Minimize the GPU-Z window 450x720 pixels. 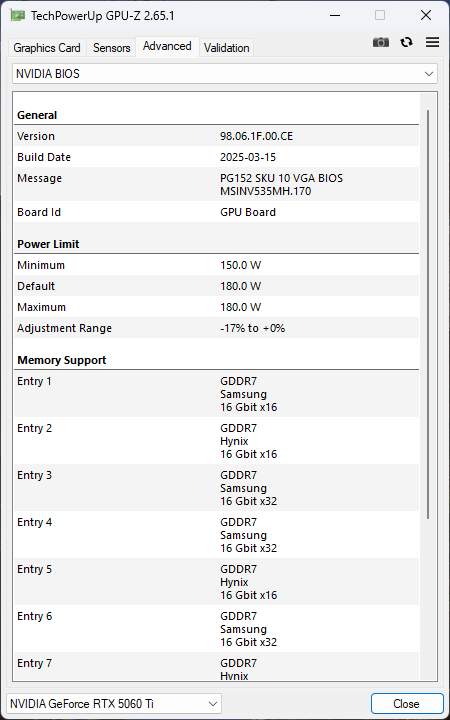[x=335, y=16]
